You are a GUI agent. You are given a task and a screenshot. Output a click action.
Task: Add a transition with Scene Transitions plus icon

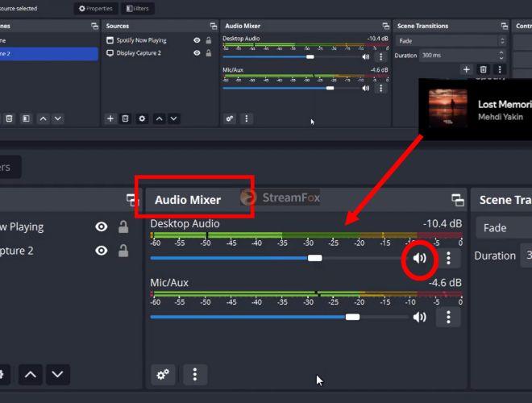pyautogui.click(x=466, y=69)
